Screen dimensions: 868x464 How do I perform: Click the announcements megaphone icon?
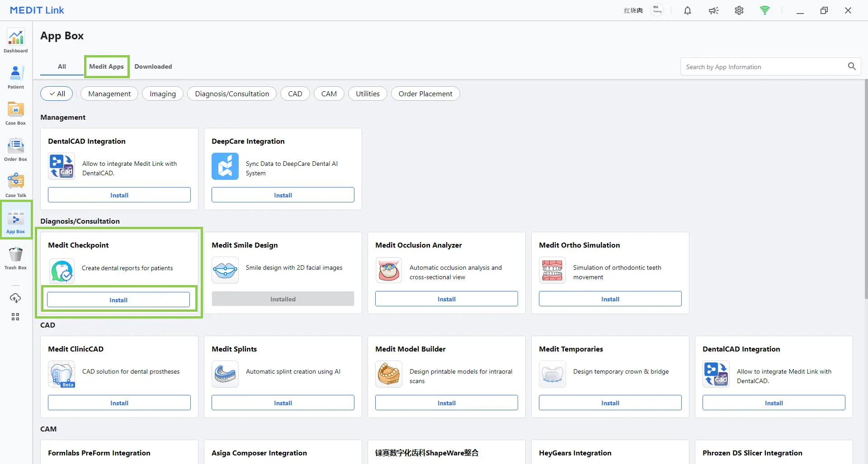[x=713, y=10]
